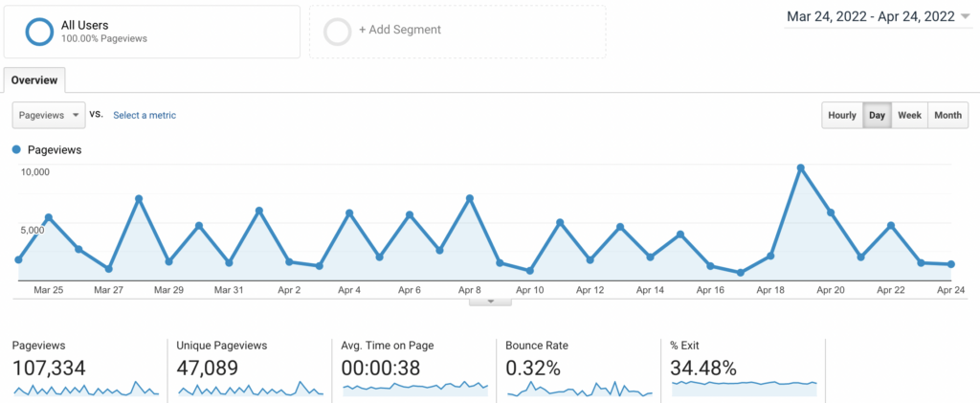The image size is (980, 403).
Task: Click the Pageviews sparkline under 107,334
Action: tap(86, 389)
